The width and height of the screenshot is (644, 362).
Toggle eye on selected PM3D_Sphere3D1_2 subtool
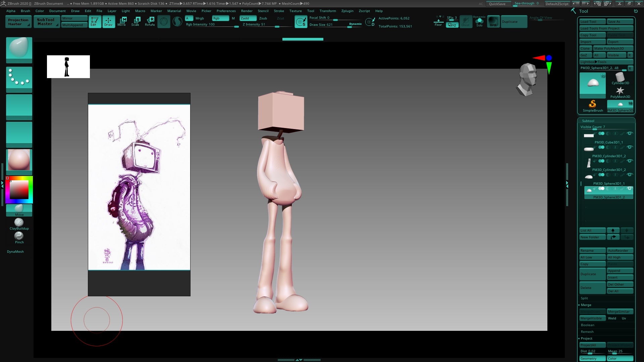[630, 189]
